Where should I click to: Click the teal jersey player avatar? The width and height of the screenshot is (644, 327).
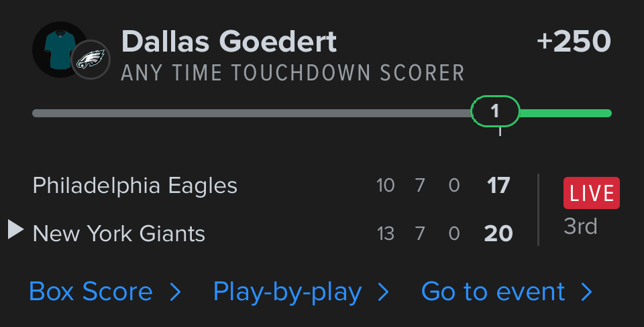[x=56, y=48]
